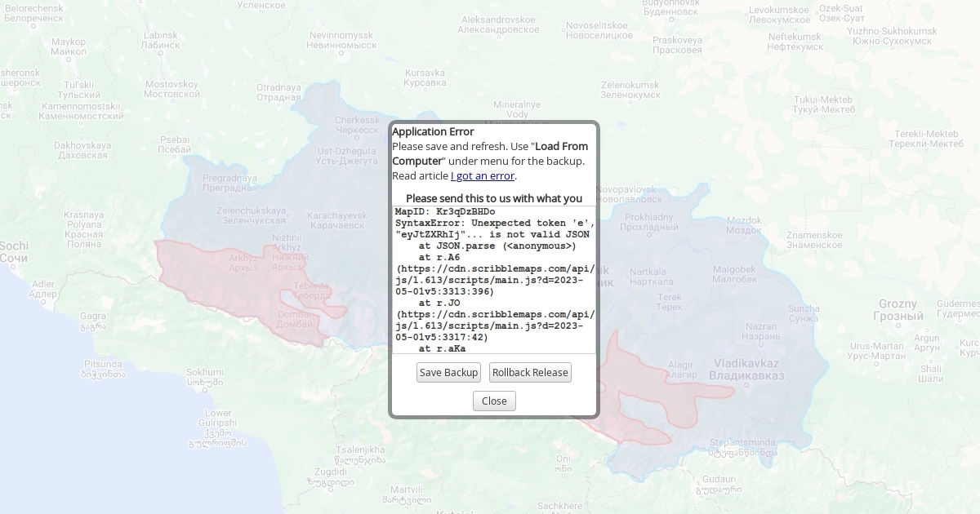Click the 'SyntaxError: Unexpected token' line
The height and width of the screenshot is (514, 980).
[495, 223]
